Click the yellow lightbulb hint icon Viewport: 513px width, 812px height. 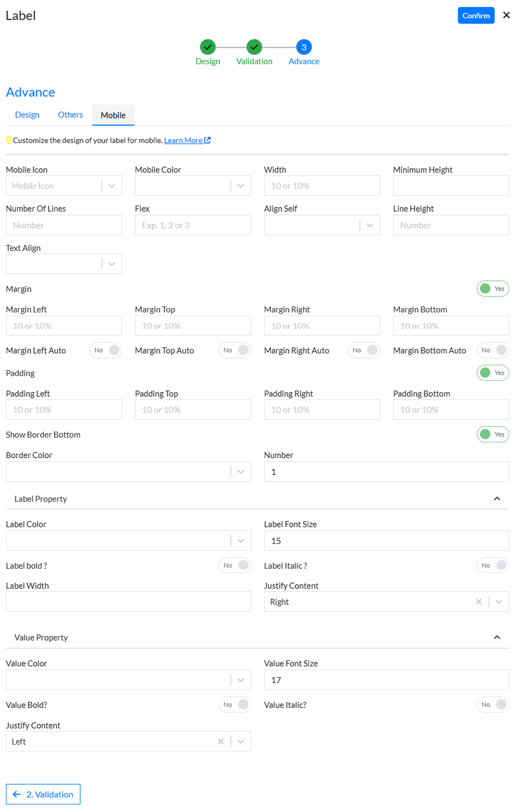click(x=9, y=140)
